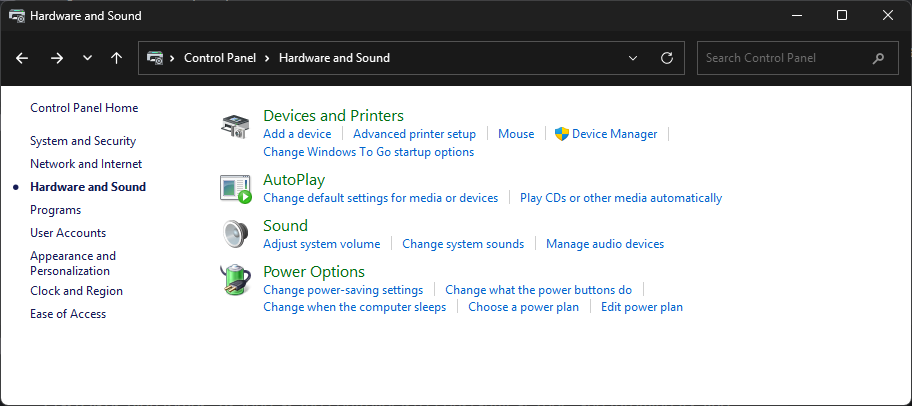This screenshot has width=912, height=406.
Task: Open Device Manager link
Action: tap(614, 134)
